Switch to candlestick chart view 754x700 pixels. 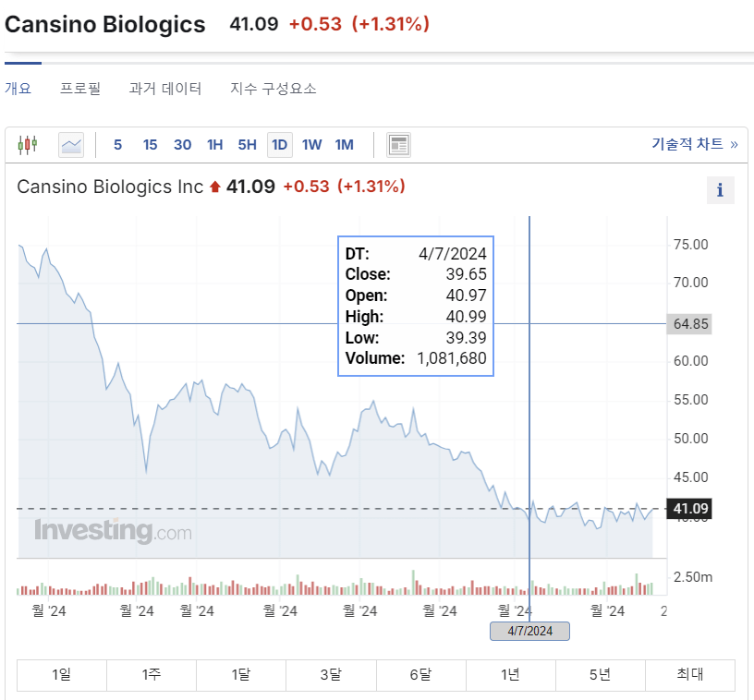pyautogui.click(x=28, y=144)
